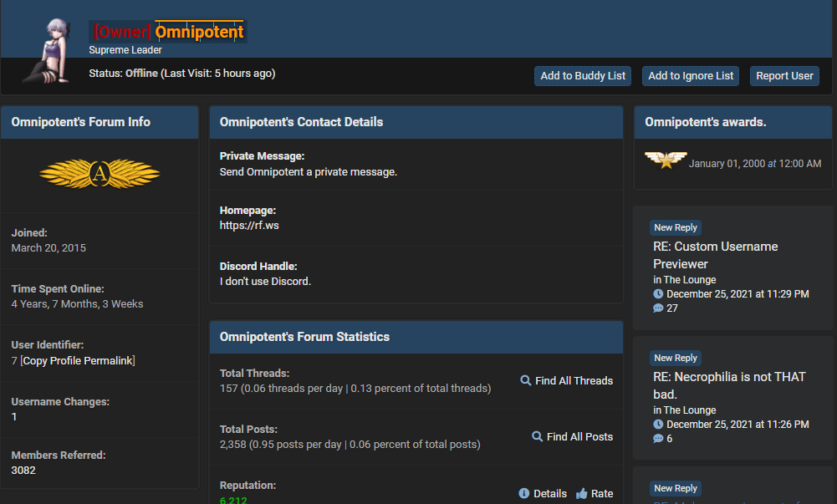Click the Report User button

click(x=784, y=76)
